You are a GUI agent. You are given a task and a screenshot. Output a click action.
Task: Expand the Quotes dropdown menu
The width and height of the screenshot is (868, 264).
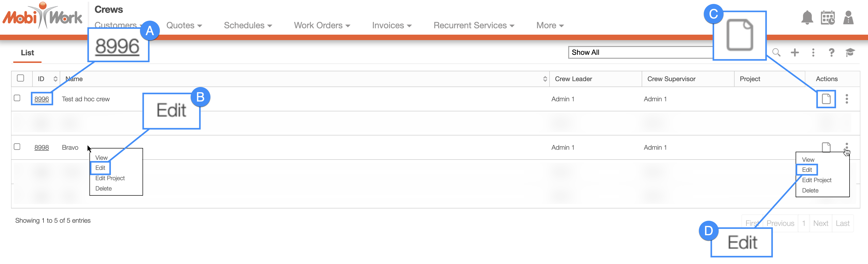[x=184, y=25]
